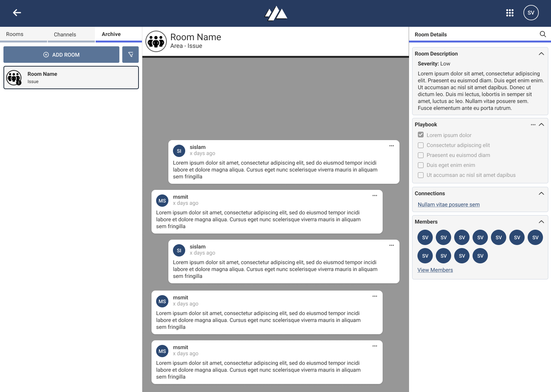The width and height of the screenshot is (551, 392).
Task: Click the ADD ROOM button
Action: point(61,54)
